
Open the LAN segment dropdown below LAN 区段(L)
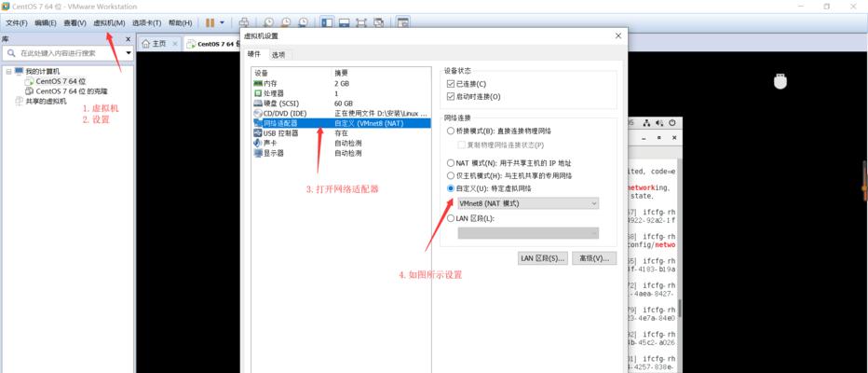point(528,233)
